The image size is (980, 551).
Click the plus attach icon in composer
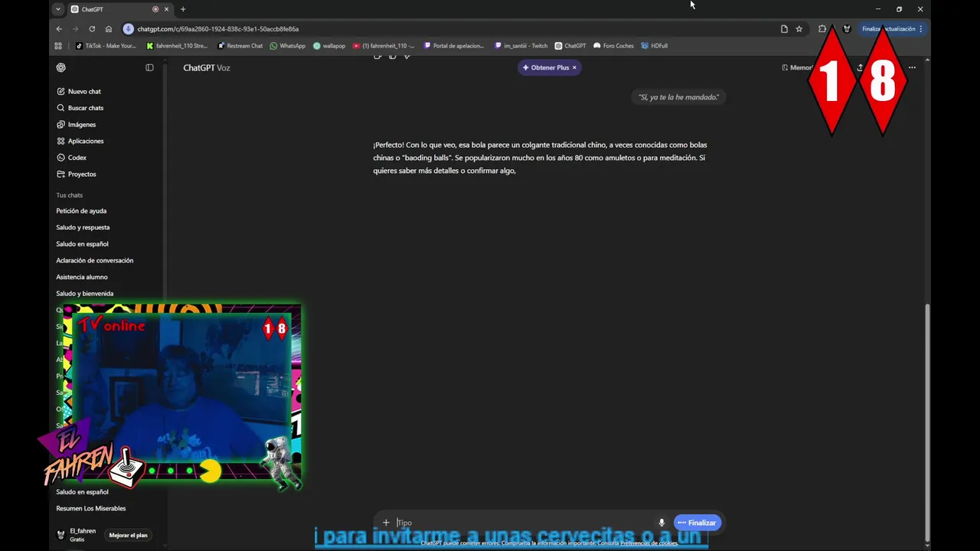pos(386,523)
